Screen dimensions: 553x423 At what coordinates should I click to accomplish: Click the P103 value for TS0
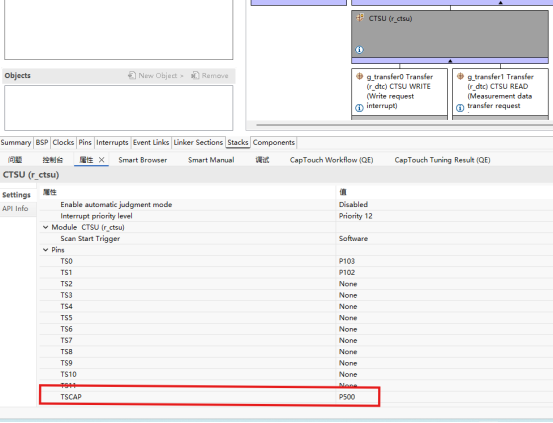[x=347, y=261]
